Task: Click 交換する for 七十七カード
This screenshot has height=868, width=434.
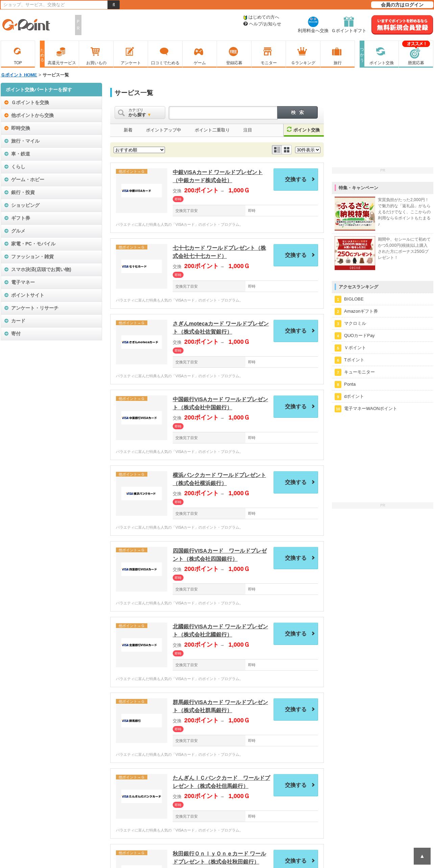Action: pos(296,255)
